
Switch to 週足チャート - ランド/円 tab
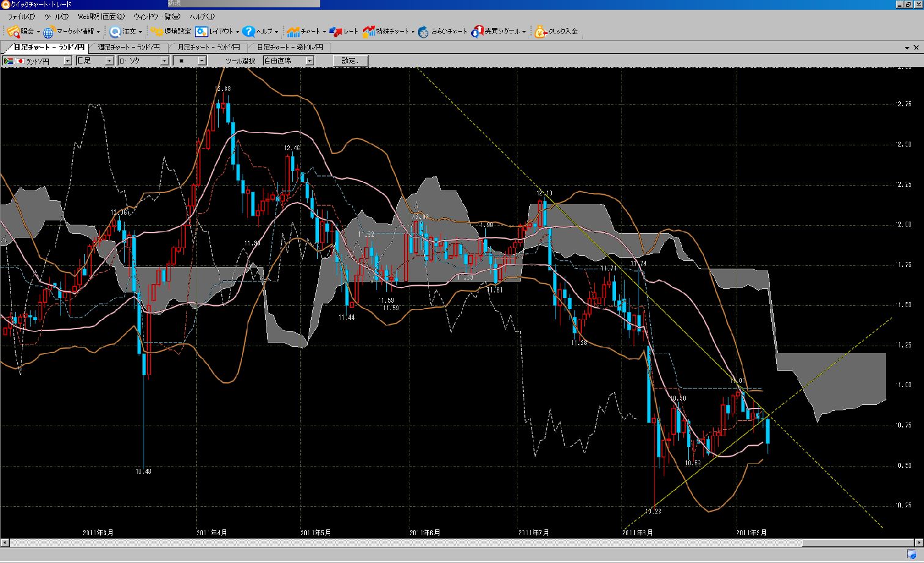coord(128,48)
